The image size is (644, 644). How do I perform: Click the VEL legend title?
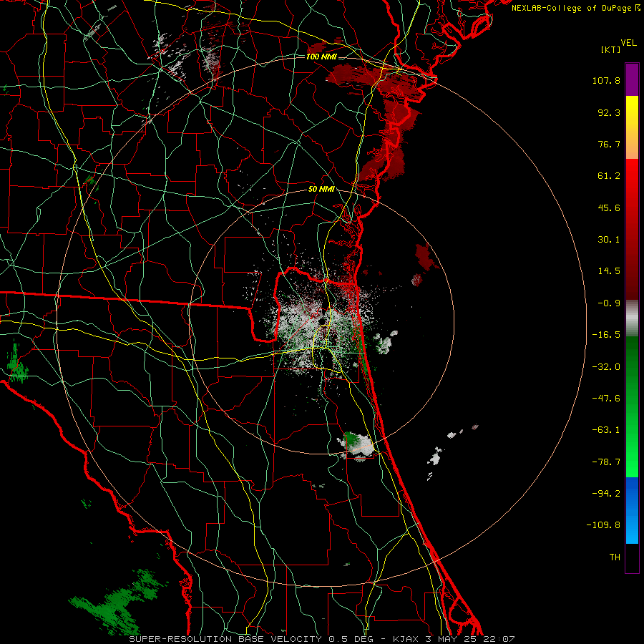(x=628, y=43)
